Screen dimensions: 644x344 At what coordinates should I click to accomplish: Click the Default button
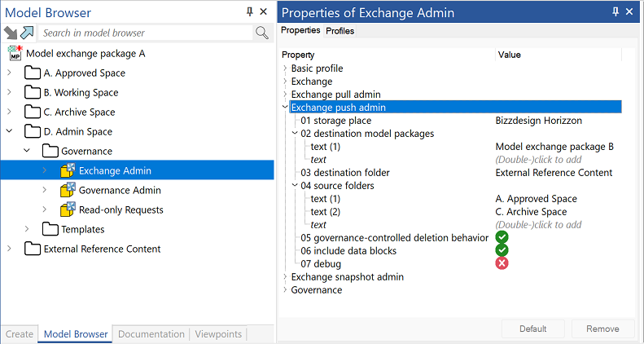pyautogui.click(x=532, y=329)
